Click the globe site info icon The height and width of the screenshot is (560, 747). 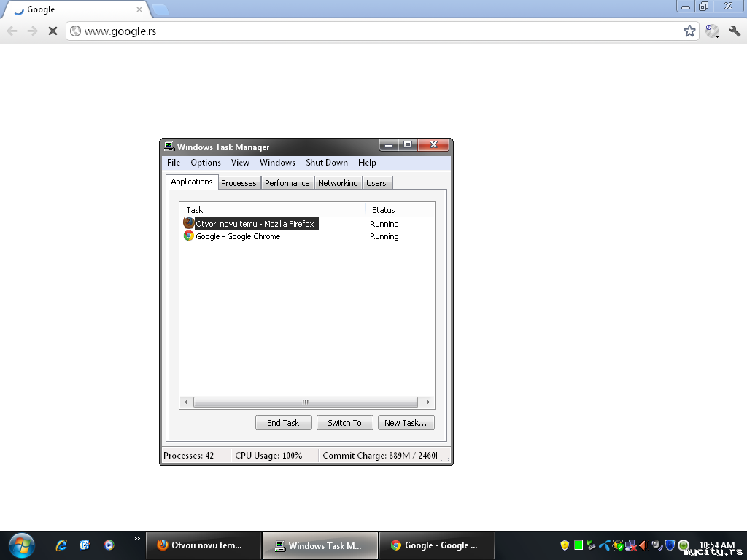point(75,31)
